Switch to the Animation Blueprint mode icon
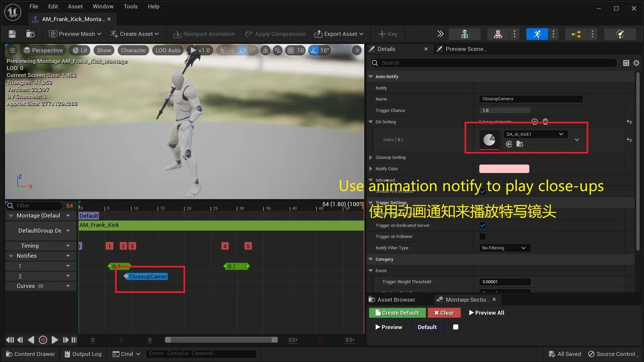Viewport: 644px width, 362px height. 576,34
